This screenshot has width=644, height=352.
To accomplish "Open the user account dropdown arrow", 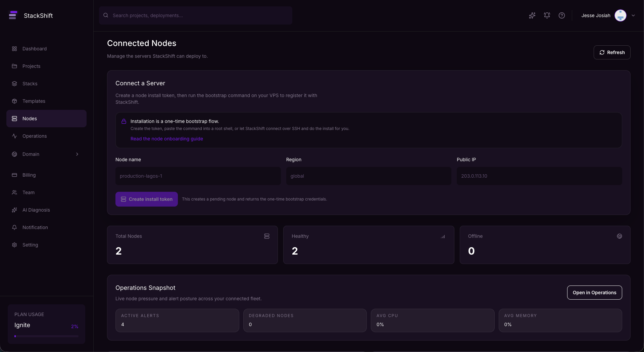I will 633,15.
